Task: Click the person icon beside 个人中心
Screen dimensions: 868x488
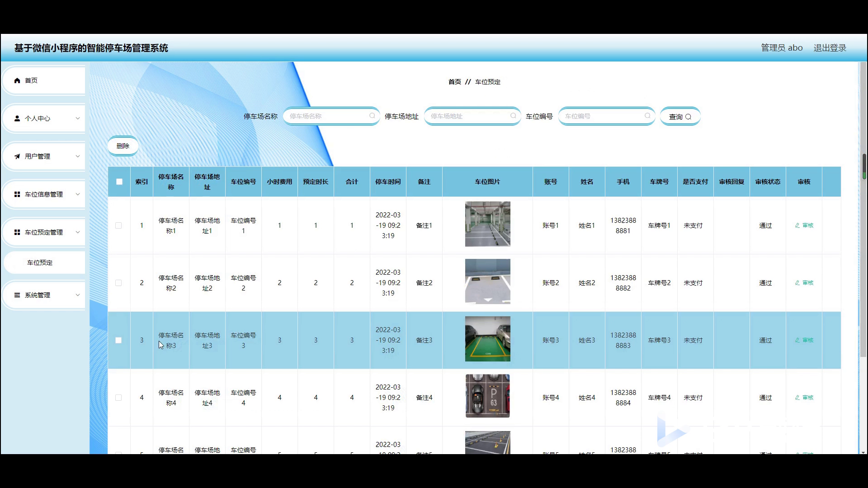Action: (x=17, y=118)
